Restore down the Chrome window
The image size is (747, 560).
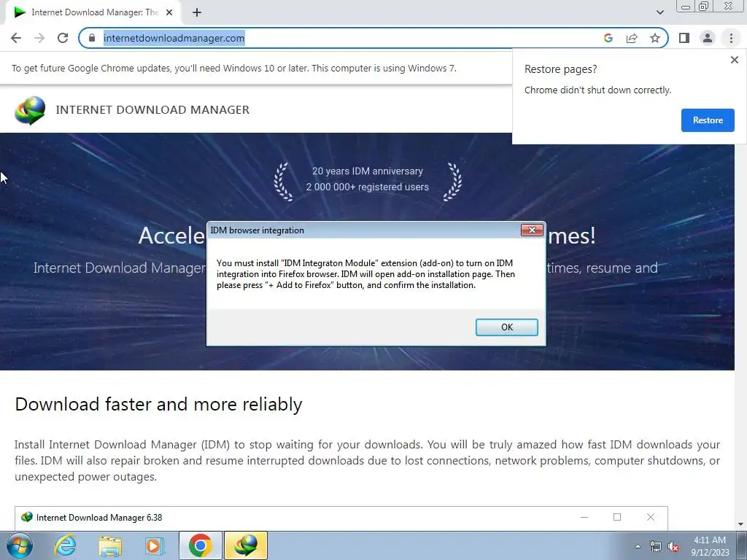point(704,7)
